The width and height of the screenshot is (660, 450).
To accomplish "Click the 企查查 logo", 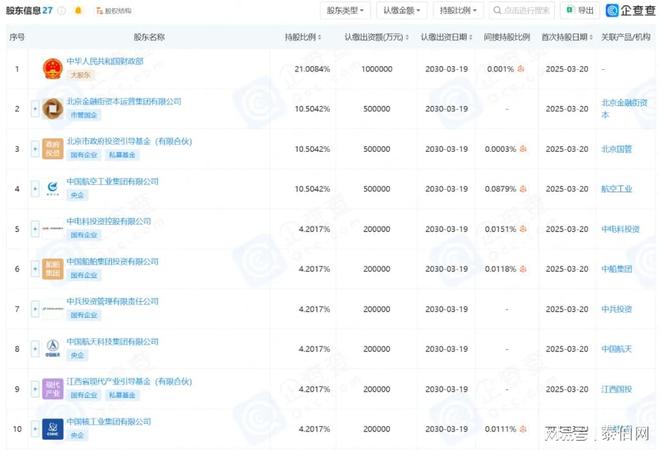I will click(x=631, y=10).
